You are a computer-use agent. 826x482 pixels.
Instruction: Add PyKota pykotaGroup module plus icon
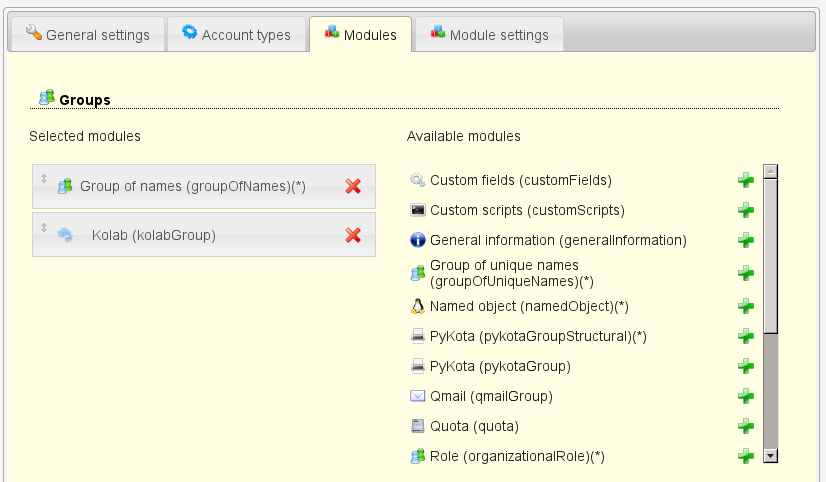pos(745,366)
